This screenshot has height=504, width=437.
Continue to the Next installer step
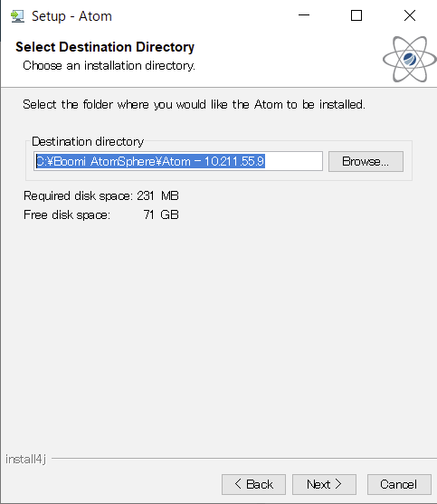click(x=324, y=484)
